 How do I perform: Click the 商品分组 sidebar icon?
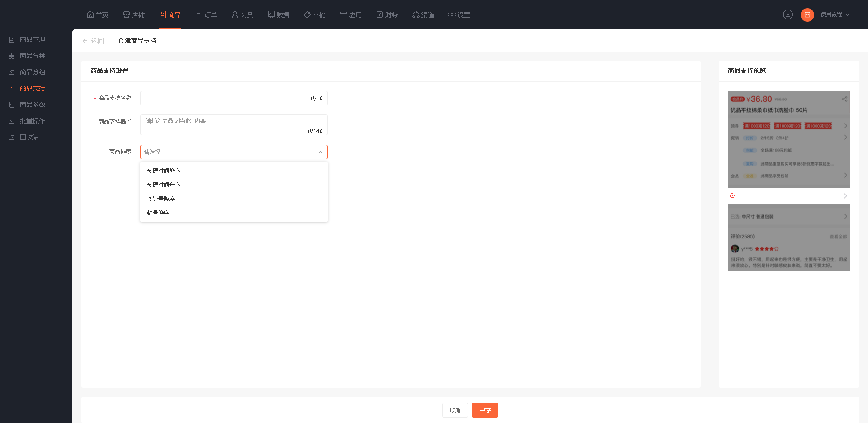[12, 72]
